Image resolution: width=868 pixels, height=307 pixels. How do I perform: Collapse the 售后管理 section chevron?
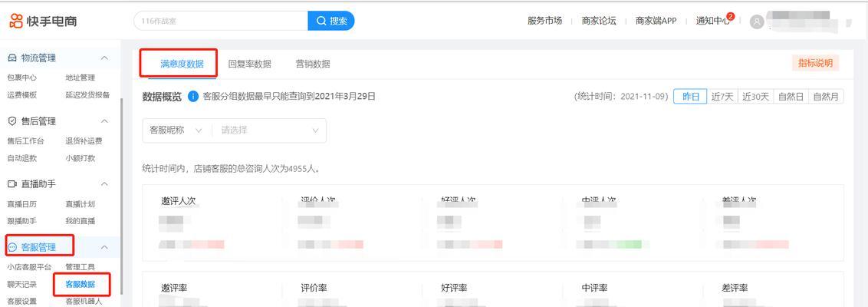click(104, 120)
